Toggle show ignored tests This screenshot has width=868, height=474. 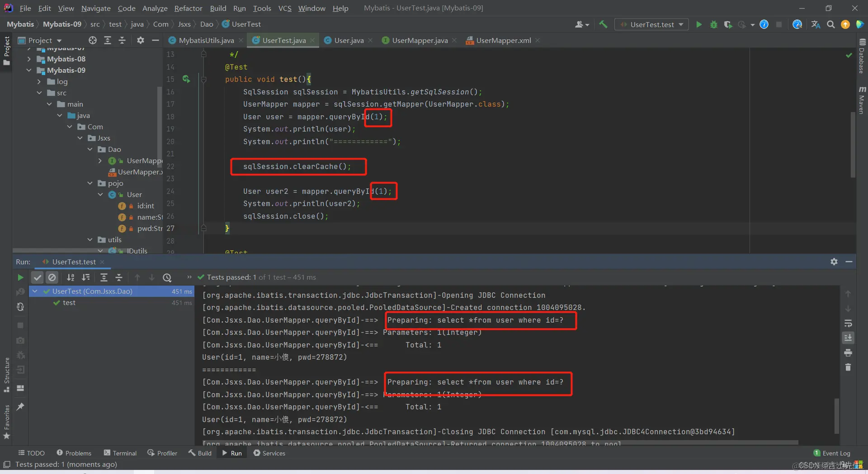tap(52, 277)
